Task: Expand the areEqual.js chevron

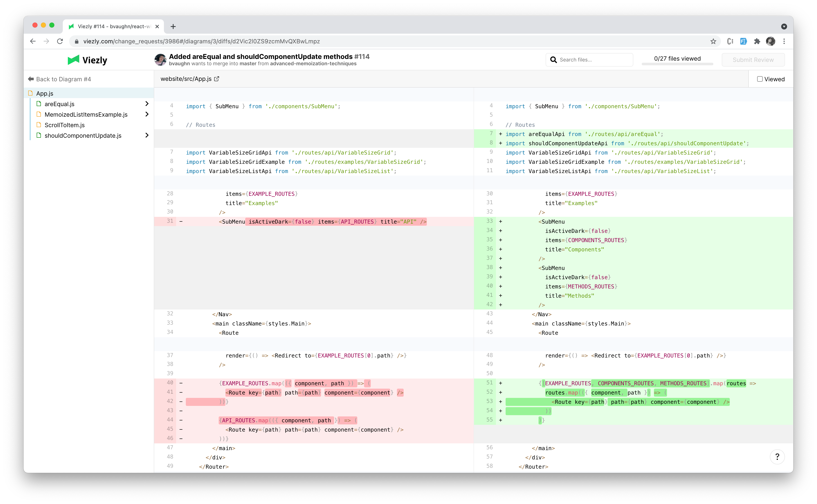Action: pyautogui.click(x=147, y=104)
